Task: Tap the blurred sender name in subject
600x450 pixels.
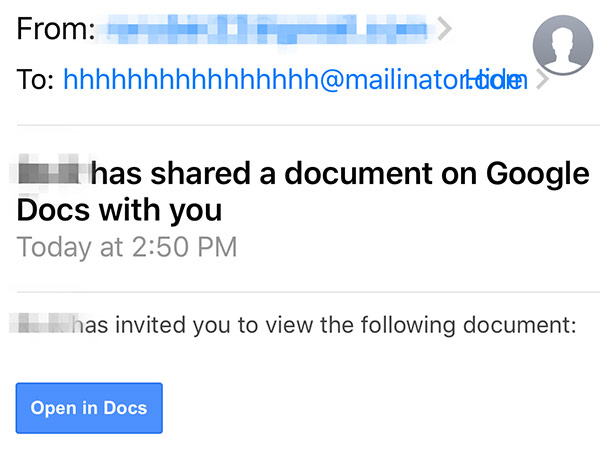Action: click(x=52, y=175)
